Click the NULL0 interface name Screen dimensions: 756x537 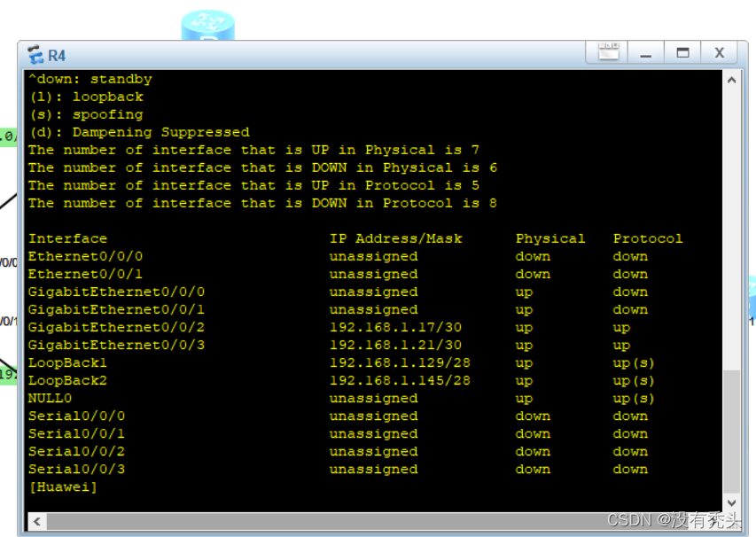point(51,398)
